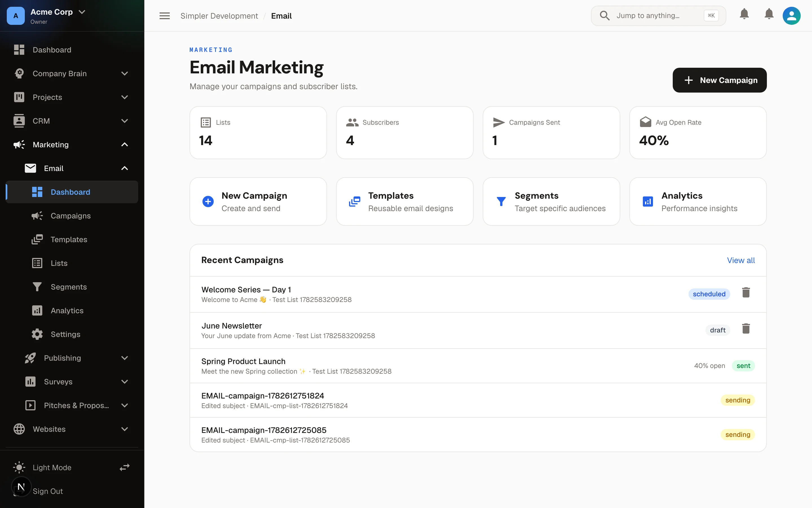This screenshot has width=812, height=508.
Task: Click the Surveys bar chart icon
Action: point(30,382)
